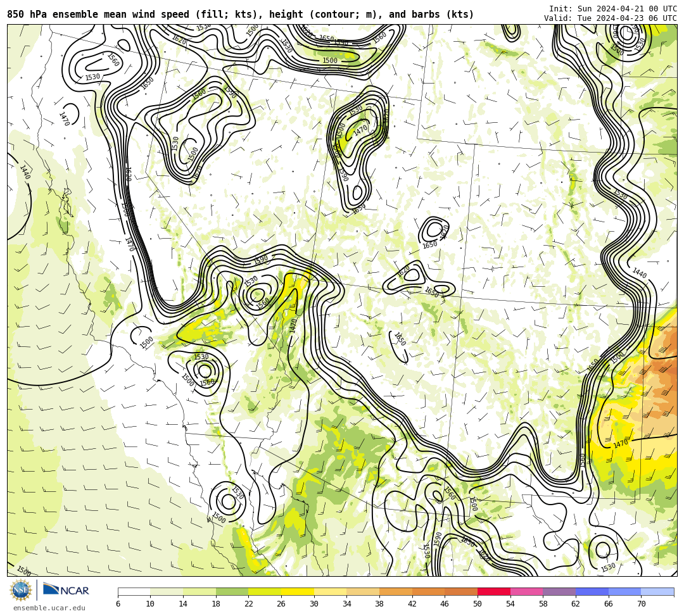
Task: Select the Valid: Tue 2024-04-23 06 UTC text
Action: coord(611,18)
